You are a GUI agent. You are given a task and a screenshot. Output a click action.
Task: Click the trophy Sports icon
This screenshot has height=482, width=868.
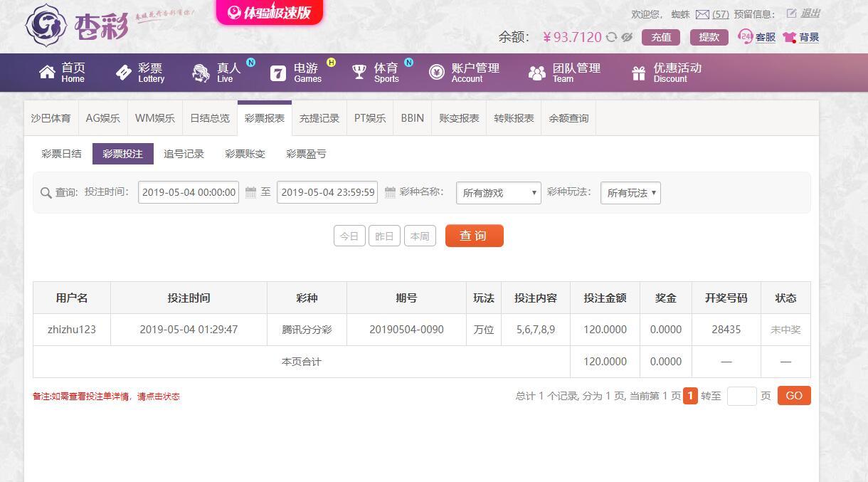pyautogui.click(x=359, y=73)
